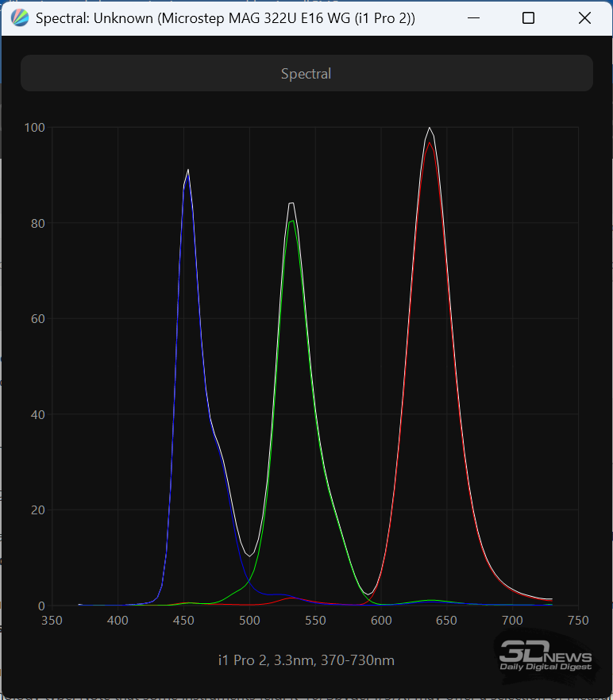Viewport: 613px width, 700px height.
Task: Click the '20' label on the vertical axis
Action: (x=37, y=510)
